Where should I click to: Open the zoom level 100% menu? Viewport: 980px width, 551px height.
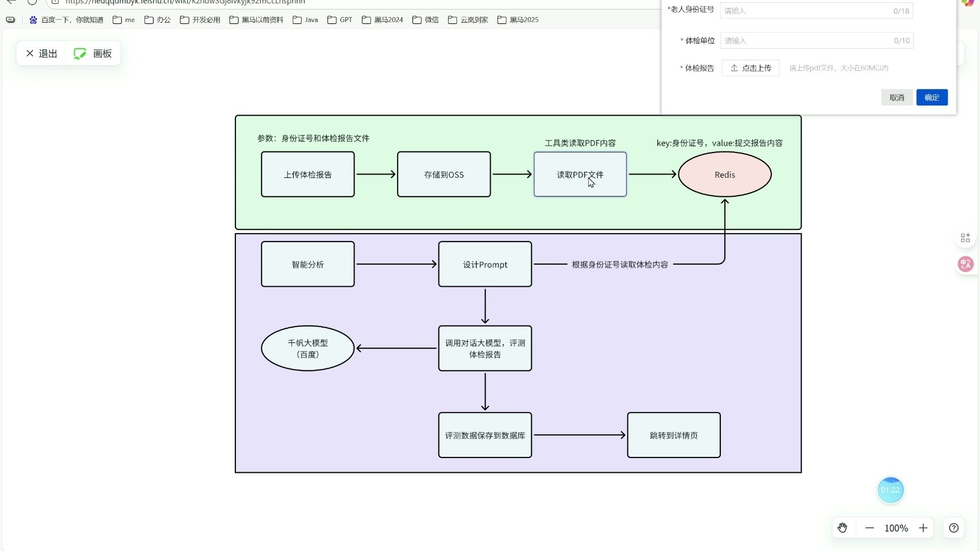tap(896, 528)
